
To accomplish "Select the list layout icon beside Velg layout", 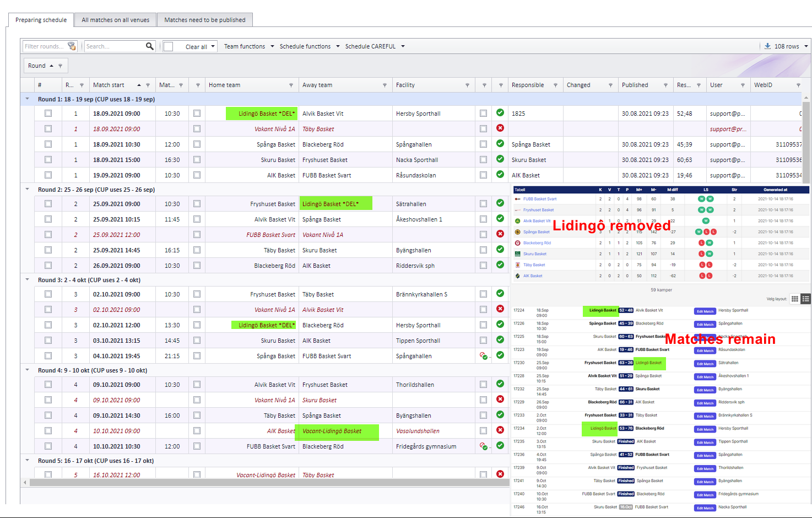I will pos(805,299).
